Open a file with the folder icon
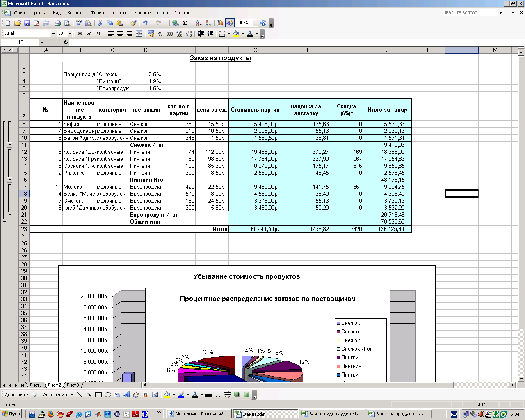This screenshot has width=525, height=420. click(x=17, y=23)
